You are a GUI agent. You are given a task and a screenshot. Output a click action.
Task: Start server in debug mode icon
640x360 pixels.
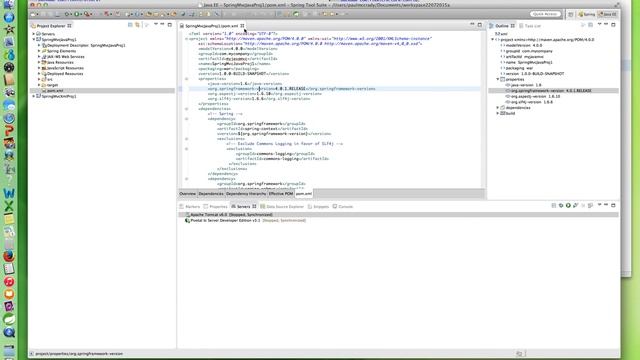(x=561, y=206)
